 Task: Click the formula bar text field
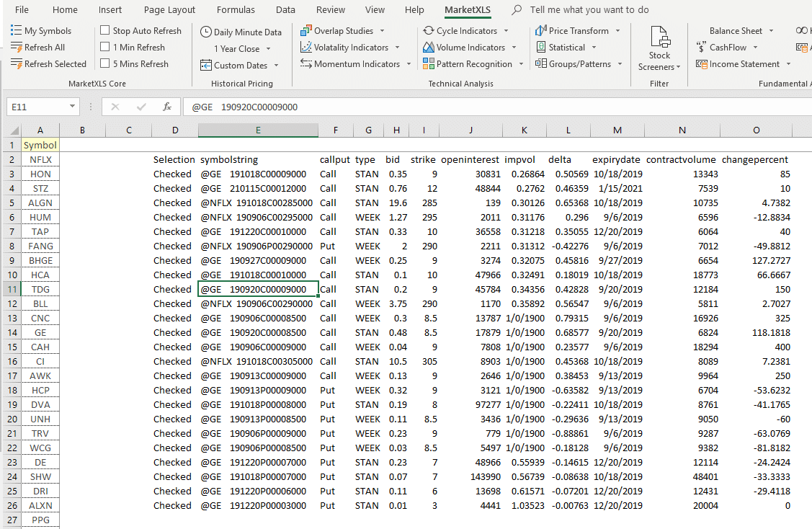click(x=497, y=107)
